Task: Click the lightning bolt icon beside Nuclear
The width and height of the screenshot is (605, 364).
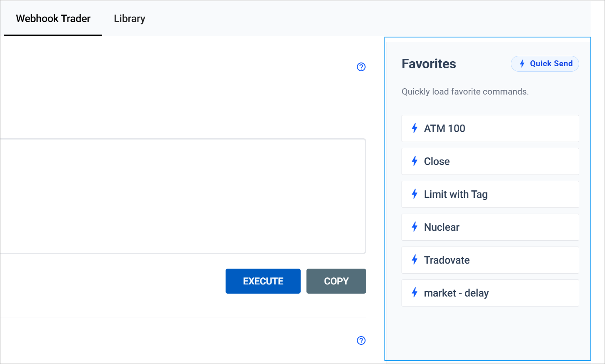Action: click(414, 227)
